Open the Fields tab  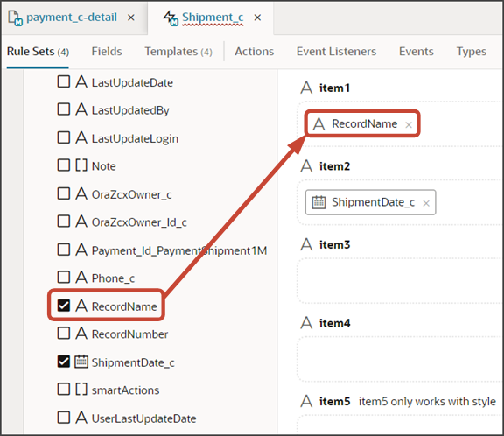pyautogui.click(x=107, y=52)
